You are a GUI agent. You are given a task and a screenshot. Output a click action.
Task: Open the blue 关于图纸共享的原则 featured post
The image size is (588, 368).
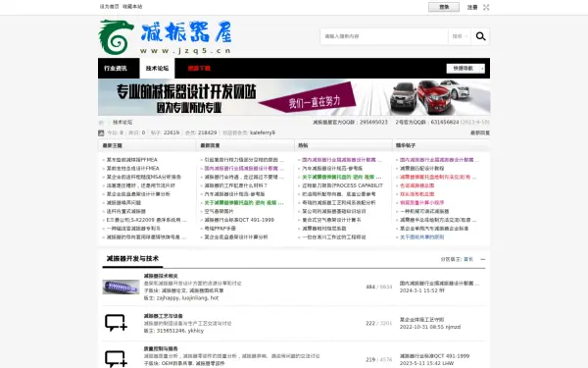tap(421, 237)
